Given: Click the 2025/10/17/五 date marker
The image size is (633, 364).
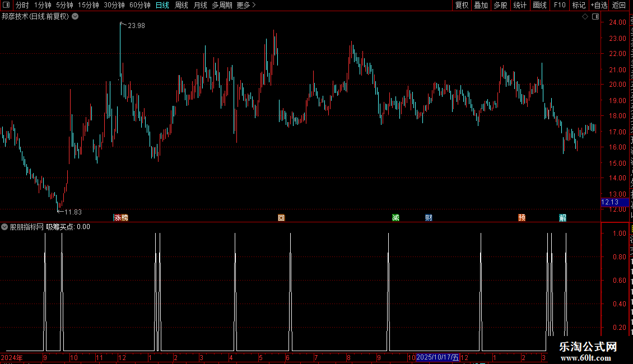Looking at the screenshot, I should click(437, 357).
